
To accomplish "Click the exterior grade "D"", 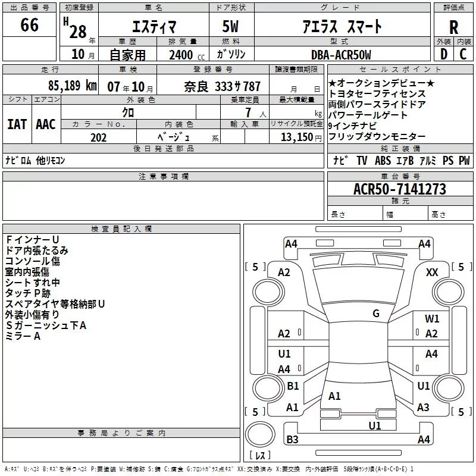I will point(444,54).
